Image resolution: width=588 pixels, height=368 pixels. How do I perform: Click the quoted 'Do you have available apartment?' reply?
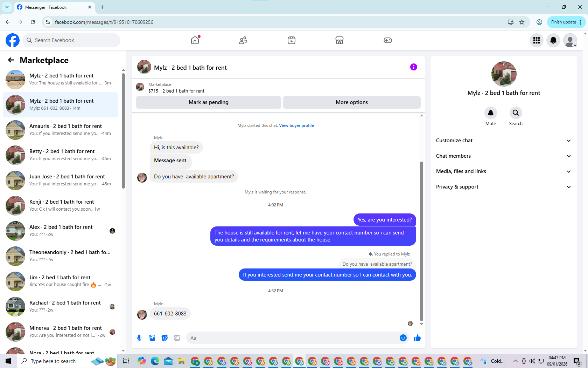coord(377,264)
